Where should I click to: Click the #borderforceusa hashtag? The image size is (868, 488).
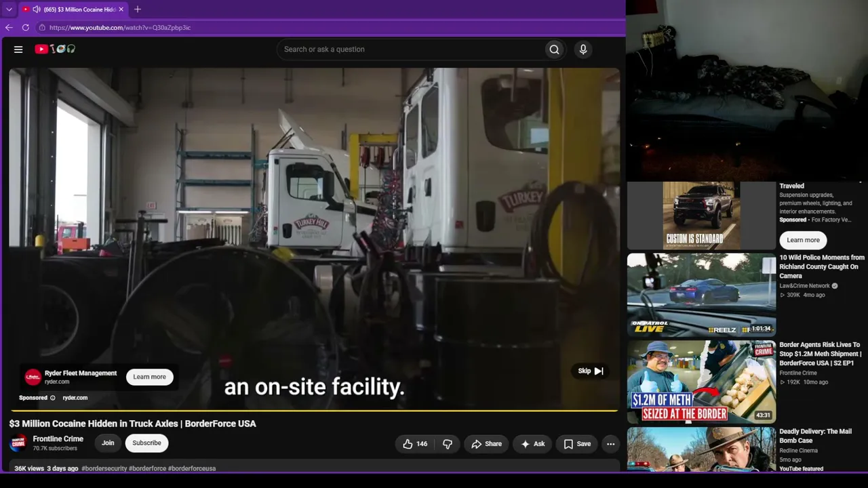[x=192, y=468]
